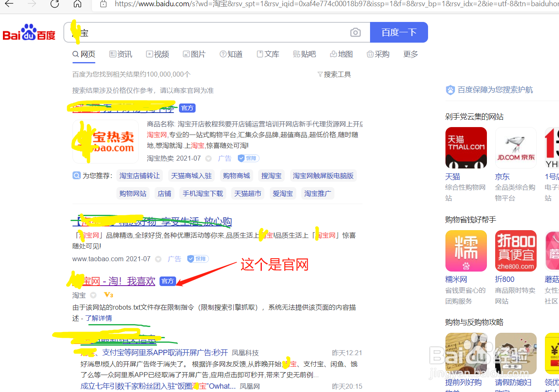559x392 pixels.
Task: Open the 京东 site link text
Action: pyautogui.click(x=503, y=177)
